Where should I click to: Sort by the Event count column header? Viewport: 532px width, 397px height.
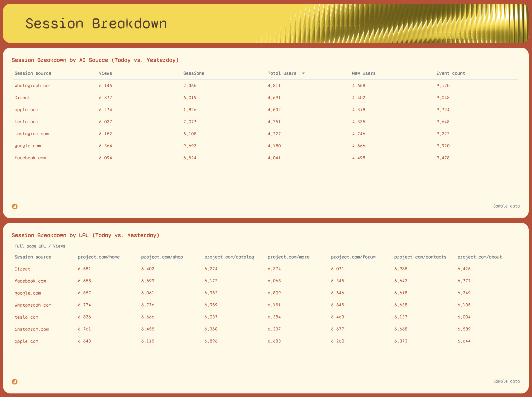coord(451,73)
